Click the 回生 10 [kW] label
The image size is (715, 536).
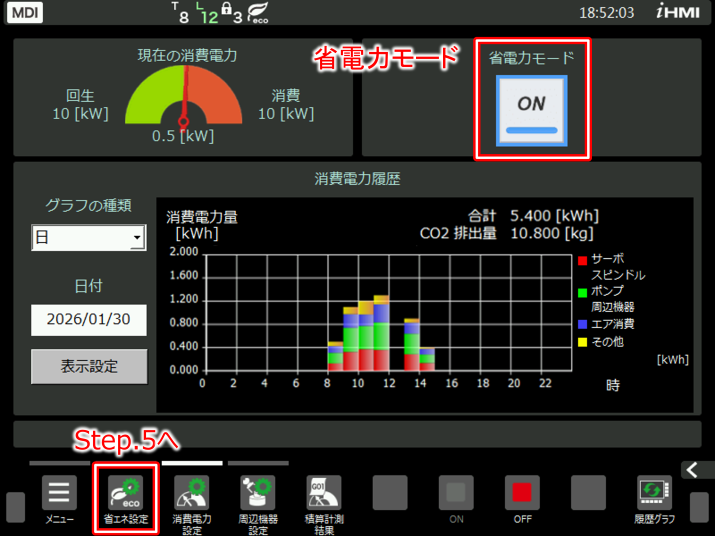80,105
